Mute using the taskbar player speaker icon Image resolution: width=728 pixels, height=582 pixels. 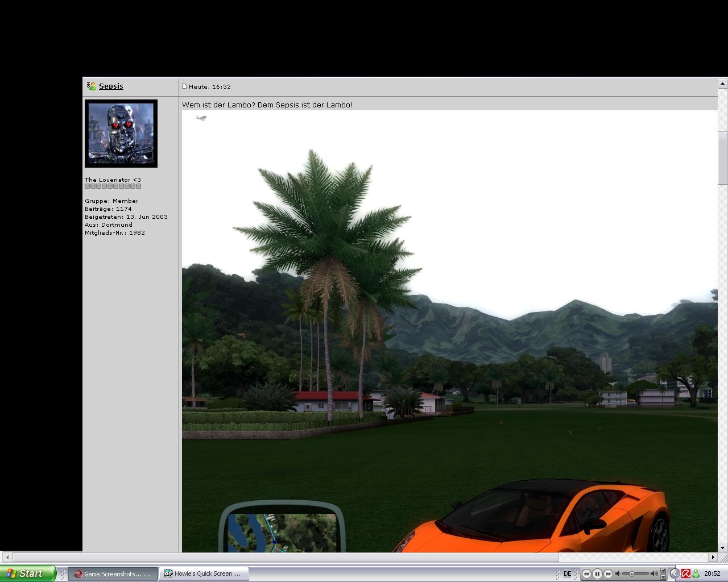point(618,573)
